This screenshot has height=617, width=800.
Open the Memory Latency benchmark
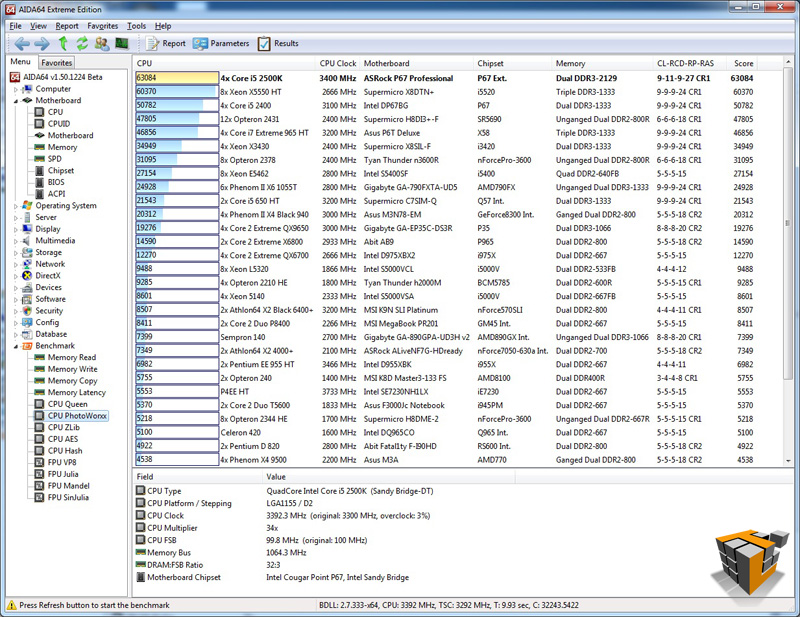[77, 392]
